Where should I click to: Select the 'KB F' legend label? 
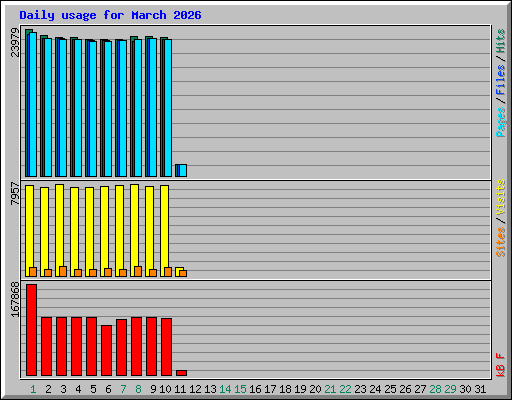[501, 365]
